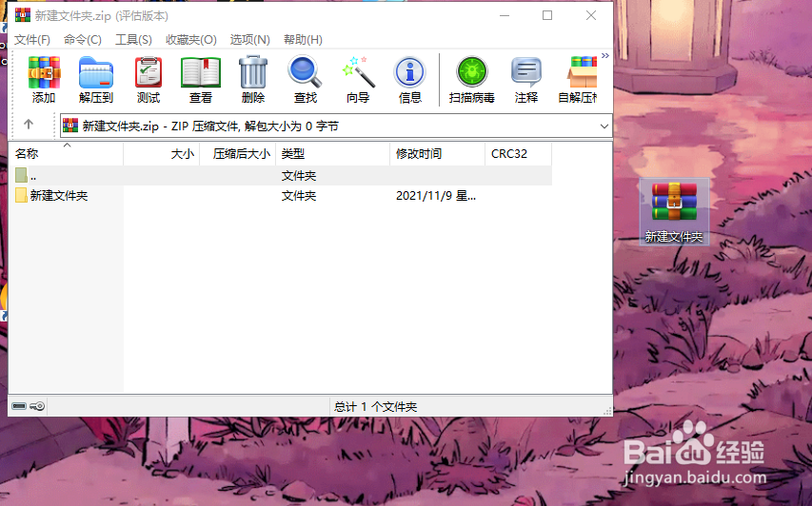This screenshot has height=506, width=812.
Task: Click 文件夹 type cell of 新建文件夹 row
Action: point(299,196)
